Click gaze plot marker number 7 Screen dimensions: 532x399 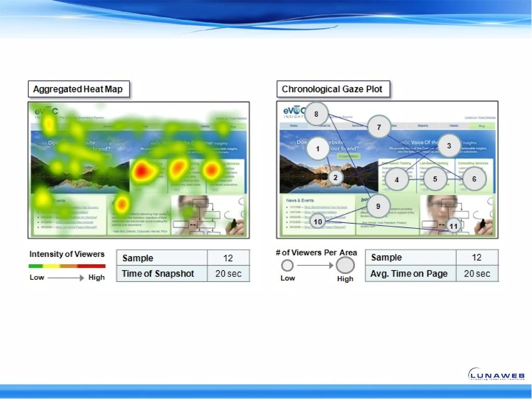(379, 127)
